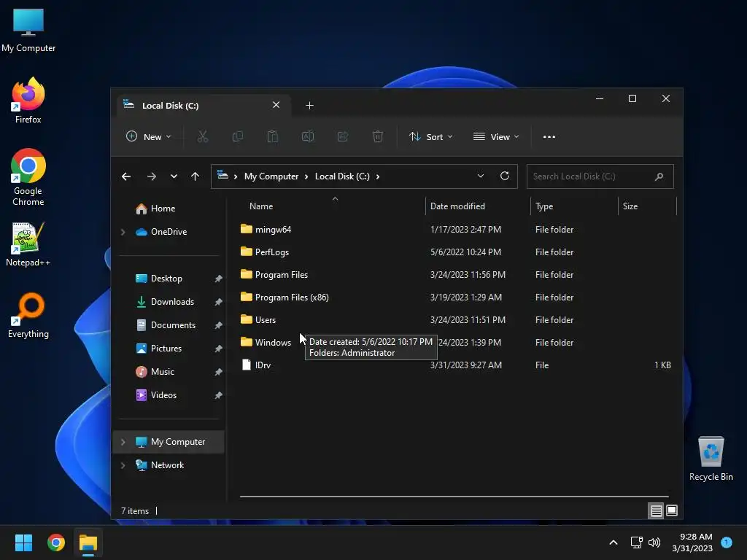Select Downloads in quick access

pyautogui.click(x=172, y=302)
